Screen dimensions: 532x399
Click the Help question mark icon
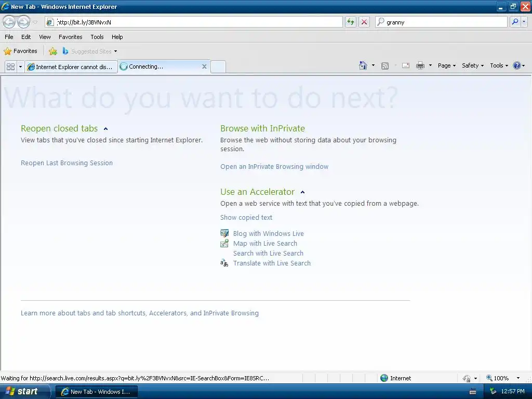coord(517,65)
